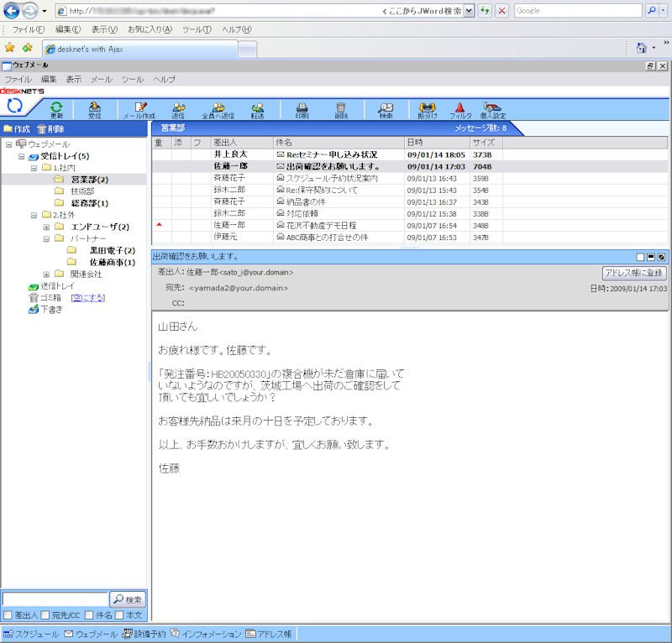The height and width of the screenshot is (643, 672).
Task: Click 空にする link next to ゴミ箱
Action: coord(88,298)
